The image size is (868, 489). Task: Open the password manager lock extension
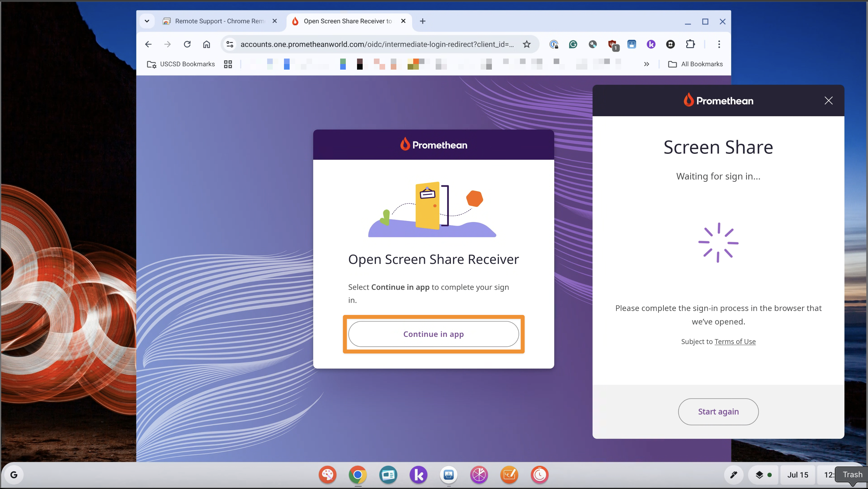(554, 44)
